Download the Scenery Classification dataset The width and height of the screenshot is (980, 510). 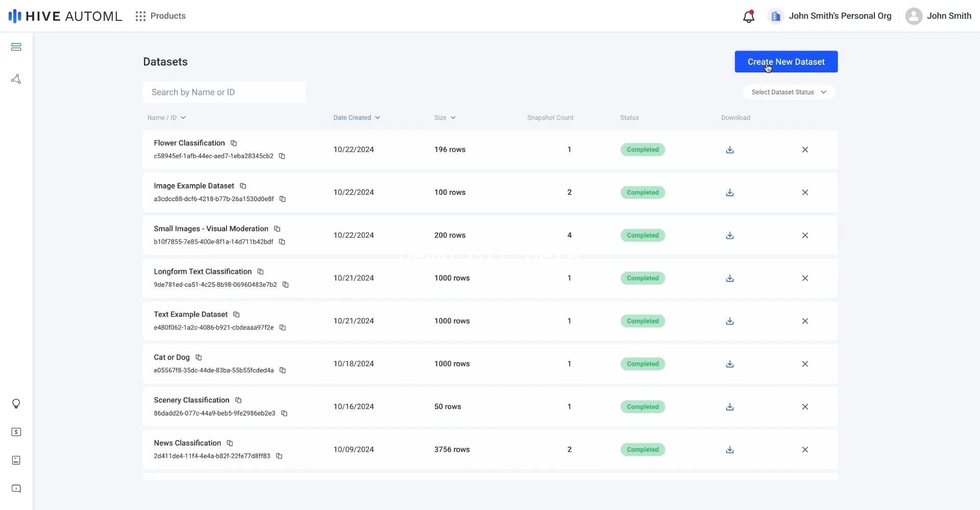[x=730, y=407]
